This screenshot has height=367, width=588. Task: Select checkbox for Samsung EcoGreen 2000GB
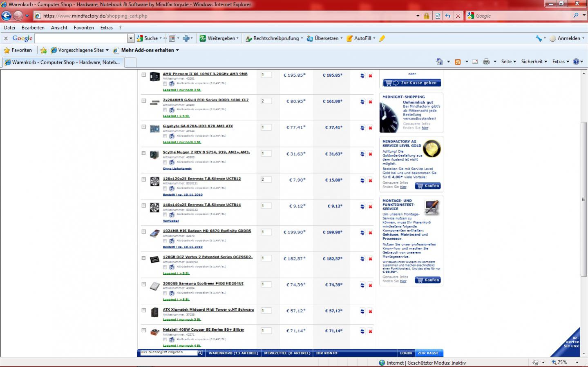[x=143, y=285]
